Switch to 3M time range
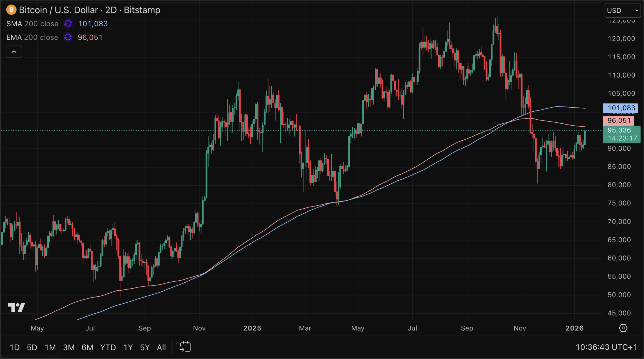 click(69, 347)
